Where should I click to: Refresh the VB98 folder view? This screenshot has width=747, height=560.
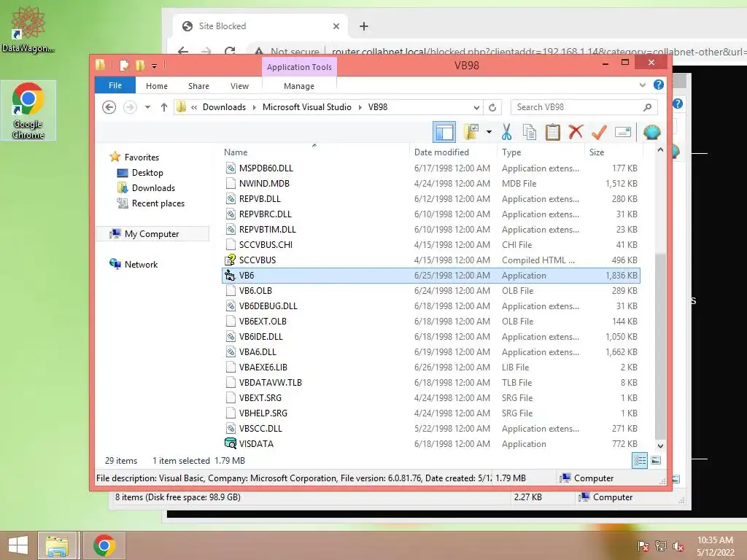coord(492,107)
